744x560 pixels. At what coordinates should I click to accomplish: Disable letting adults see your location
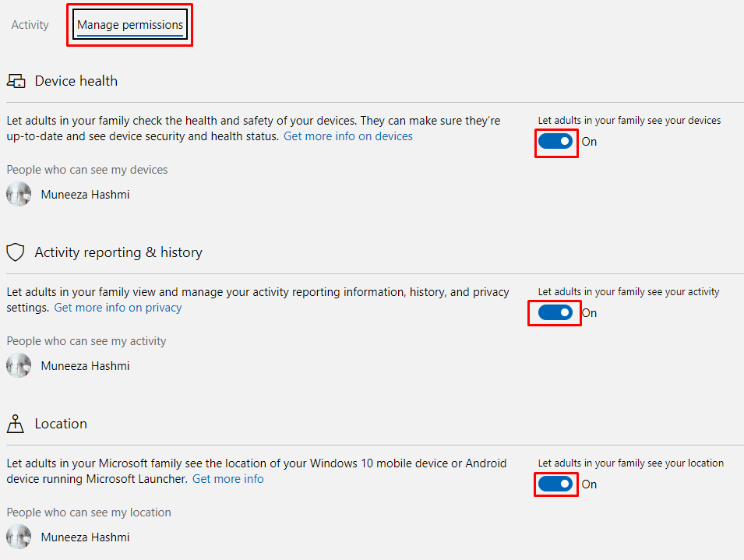tap(555, 484)
